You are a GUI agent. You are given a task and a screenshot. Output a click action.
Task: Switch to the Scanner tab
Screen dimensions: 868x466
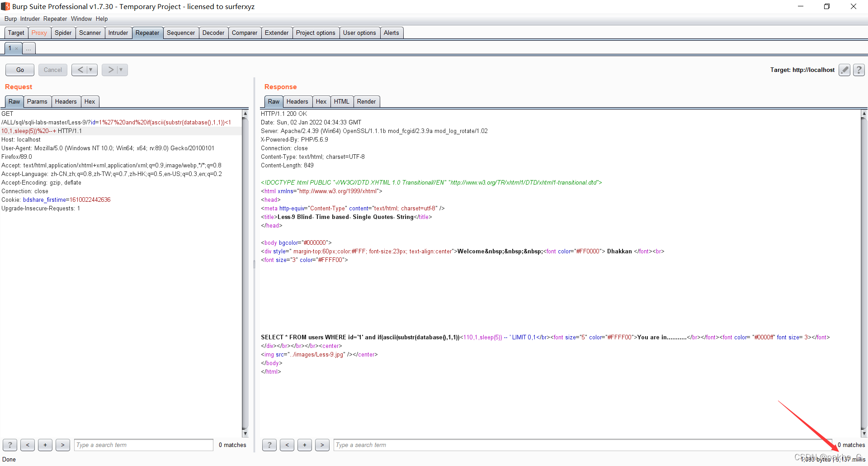(x=90, y=33)
